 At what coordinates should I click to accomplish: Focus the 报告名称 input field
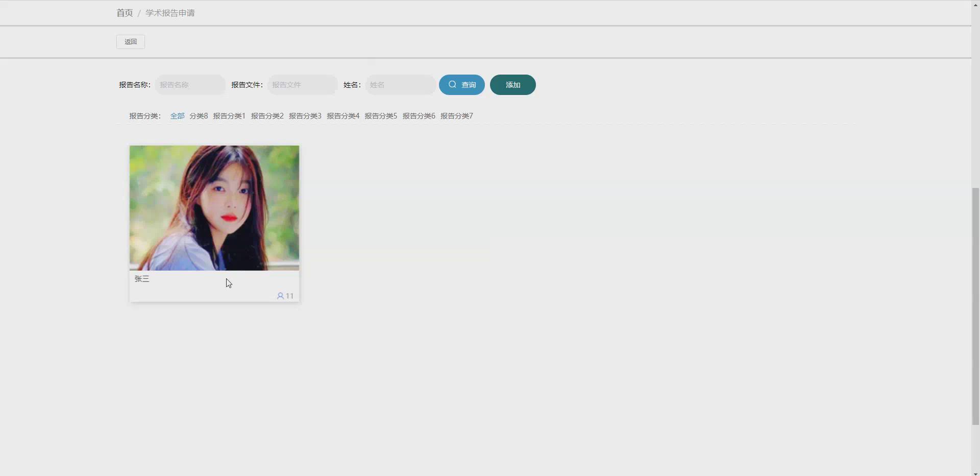[x=190, y=85]
